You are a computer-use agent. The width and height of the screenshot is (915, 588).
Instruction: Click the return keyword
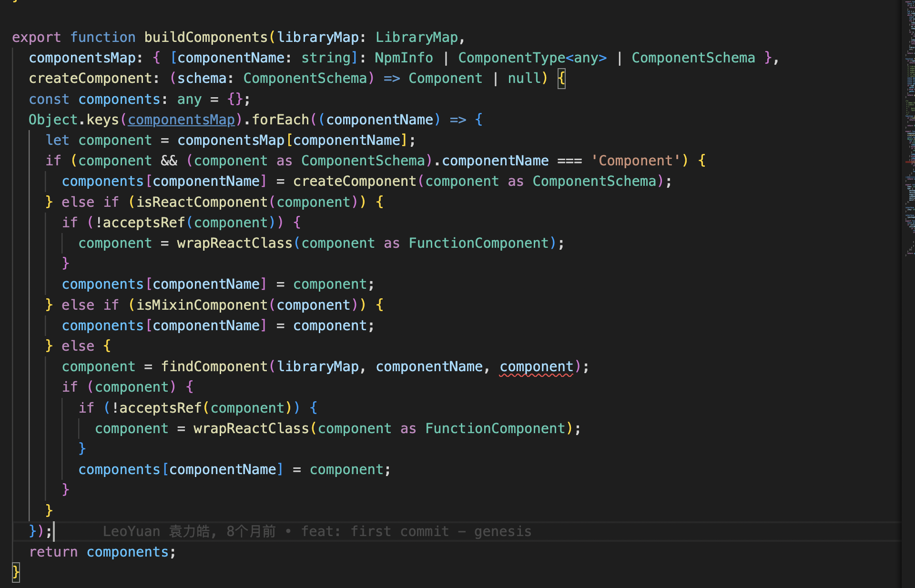[x=53, y=552]
